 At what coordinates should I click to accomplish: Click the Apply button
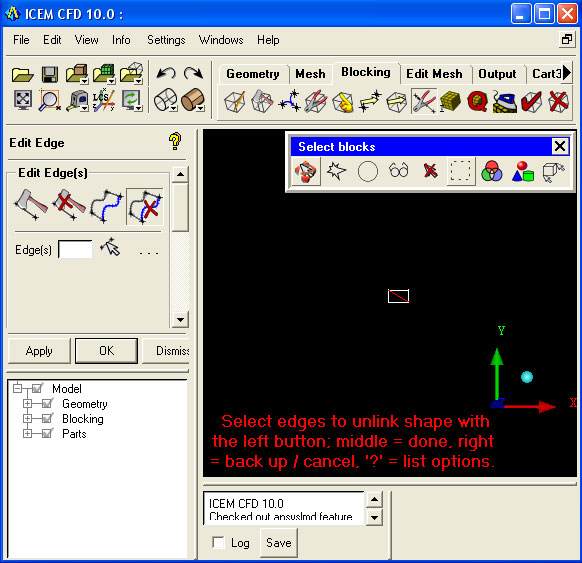click(x=39, y=351)
